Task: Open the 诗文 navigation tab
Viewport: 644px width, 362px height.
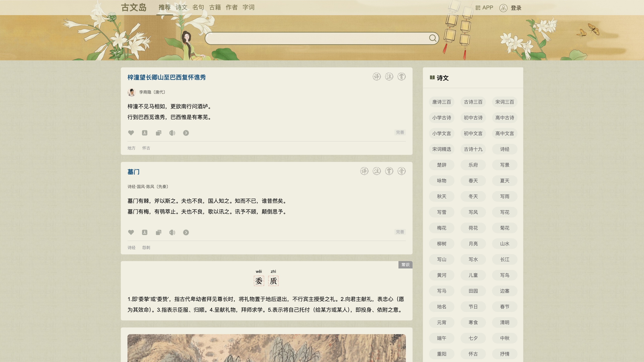Action: pyautogui.click(x=181, y=8)
